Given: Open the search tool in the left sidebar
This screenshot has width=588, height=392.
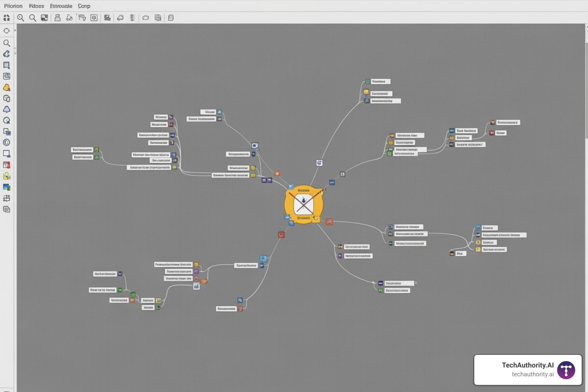Looking at the screenshot, I should 7,43.
